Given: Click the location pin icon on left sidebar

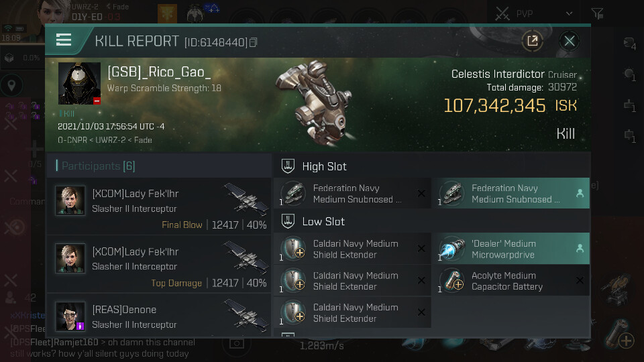Looking at the screenshot, I should [11, 85].
